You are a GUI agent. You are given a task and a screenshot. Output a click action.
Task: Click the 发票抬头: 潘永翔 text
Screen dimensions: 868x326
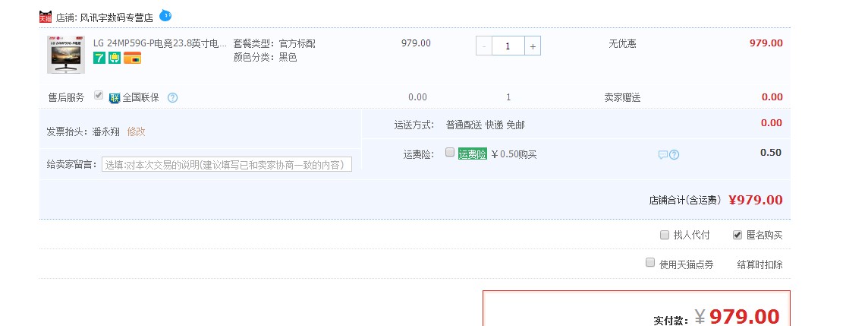83,132
